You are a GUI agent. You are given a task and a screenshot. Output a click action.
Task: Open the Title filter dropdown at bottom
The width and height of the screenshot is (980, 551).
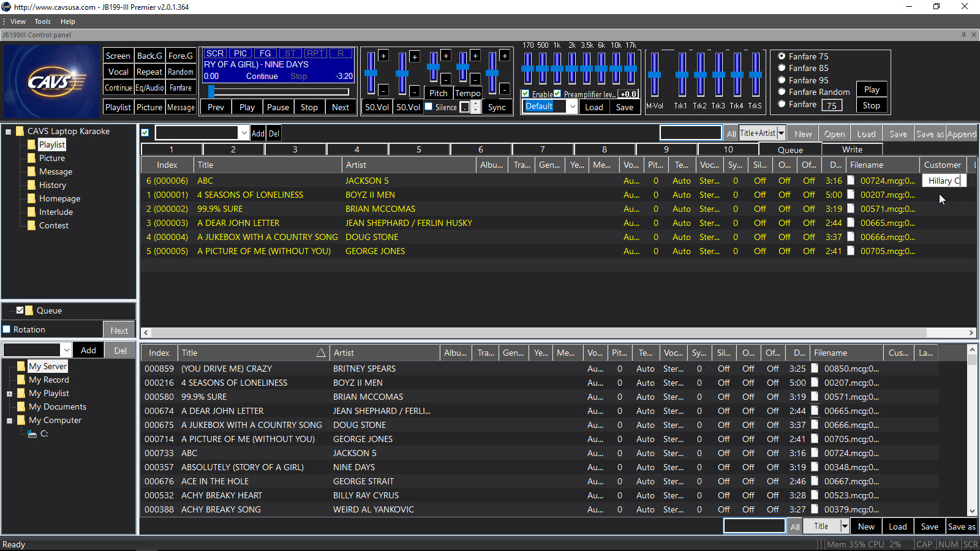pyautogui.click(x=845, y=526)
